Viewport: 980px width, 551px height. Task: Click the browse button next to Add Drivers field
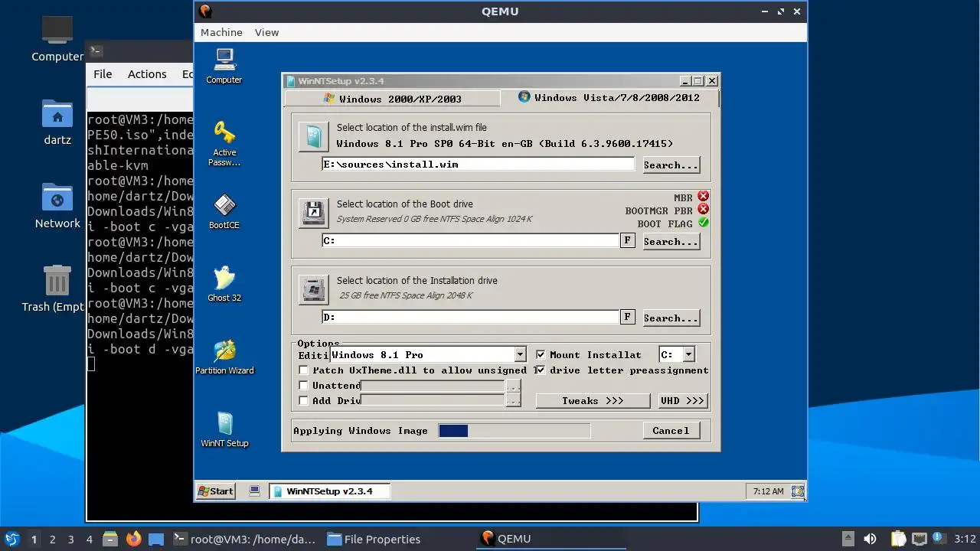[513, 400]
